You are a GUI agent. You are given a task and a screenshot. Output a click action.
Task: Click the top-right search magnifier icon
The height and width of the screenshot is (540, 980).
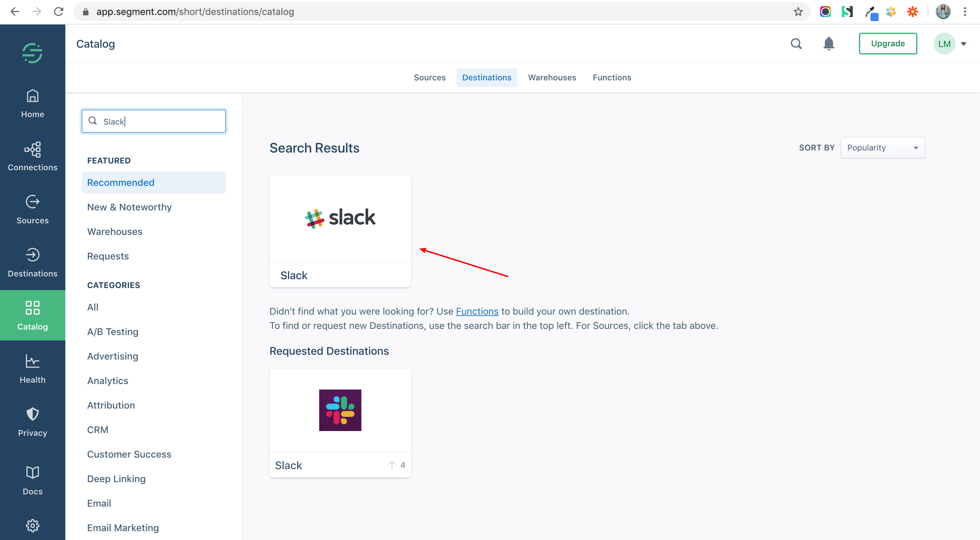click(796, 44)
